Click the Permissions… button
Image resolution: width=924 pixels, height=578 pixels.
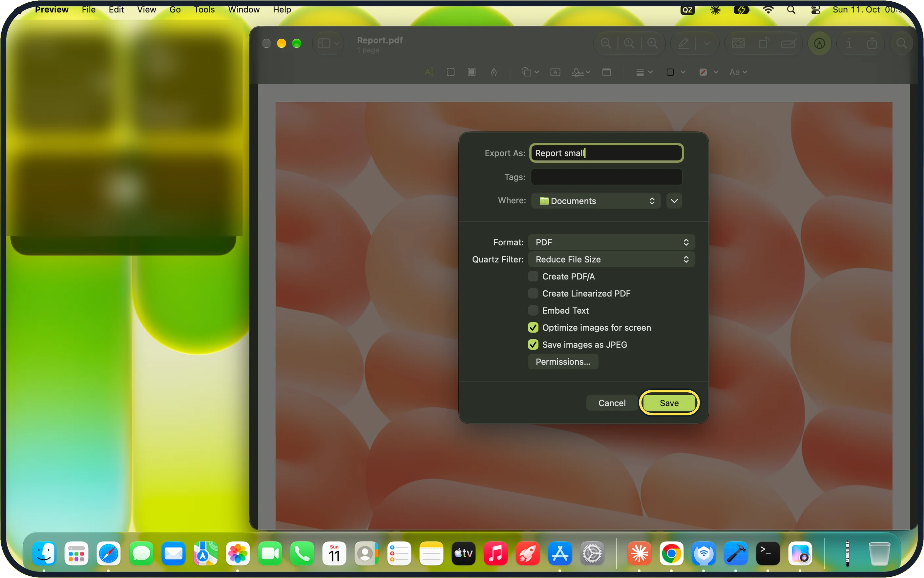point(563,361)
